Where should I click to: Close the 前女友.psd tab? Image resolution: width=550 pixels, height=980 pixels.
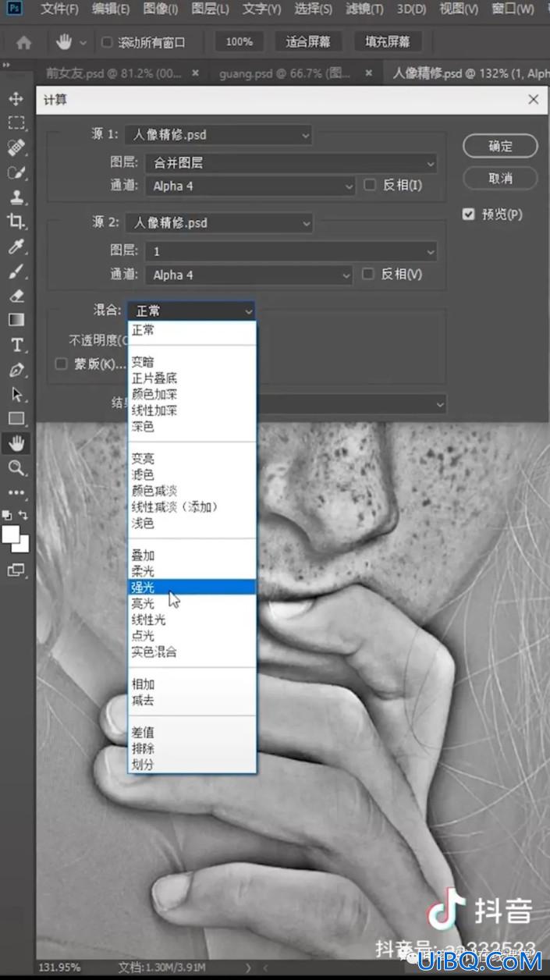(x=195, y=73)
